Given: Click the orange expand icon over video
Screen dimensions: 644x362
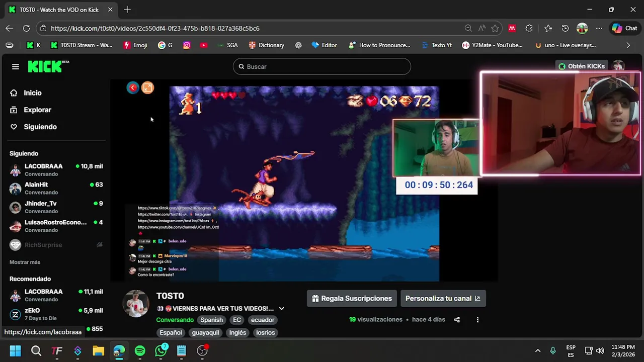Looking at the screenshot, I should point(147,88).
